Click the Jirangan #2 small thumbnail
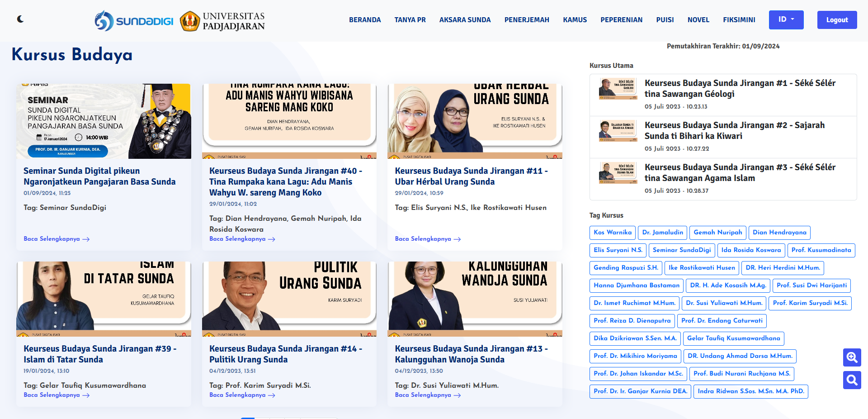The image size is (868, 419). [x=618, y=131]
